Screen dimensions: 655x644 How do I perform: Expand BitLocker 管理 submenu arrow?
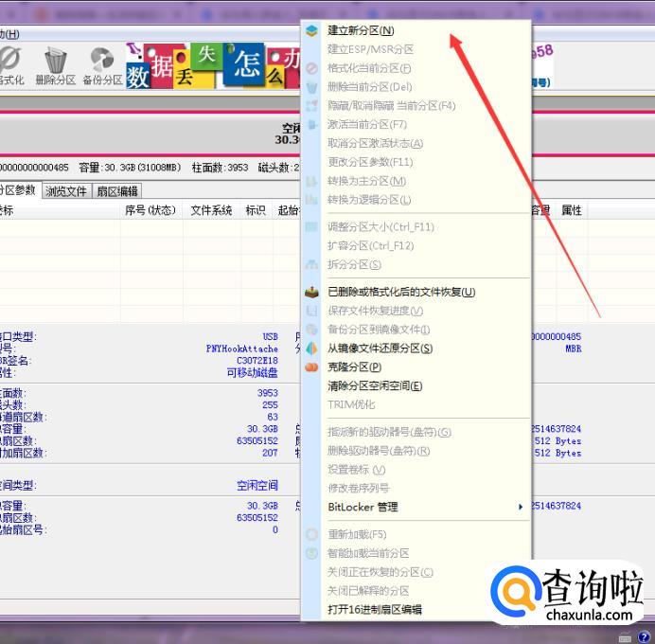tap(521, 507)
